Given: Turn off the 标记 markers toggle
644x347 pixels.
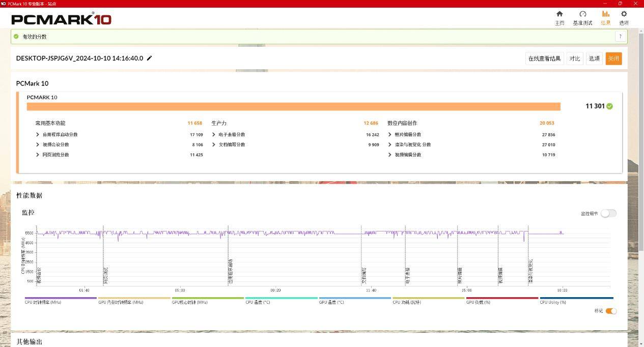Looking at the screenshot, I should pyautogui.click(x=611, y=311).
